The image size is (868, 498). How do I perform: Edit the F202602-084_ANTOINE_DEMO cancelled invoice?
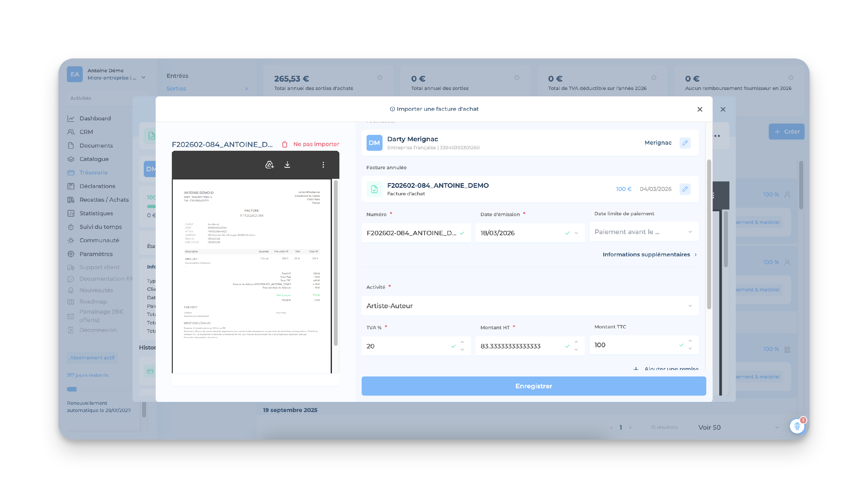(685, 189)
